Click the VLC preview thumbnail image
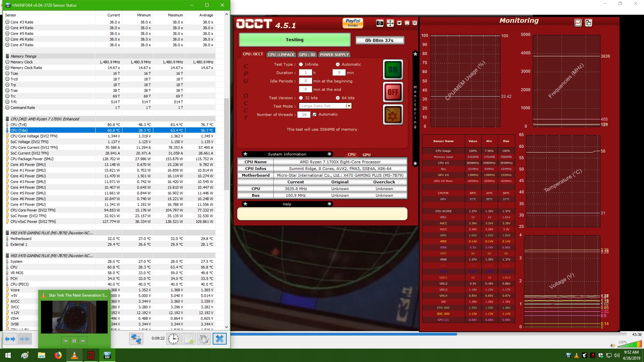Viewport: 644px width, 362px height. tap(74, 317)
